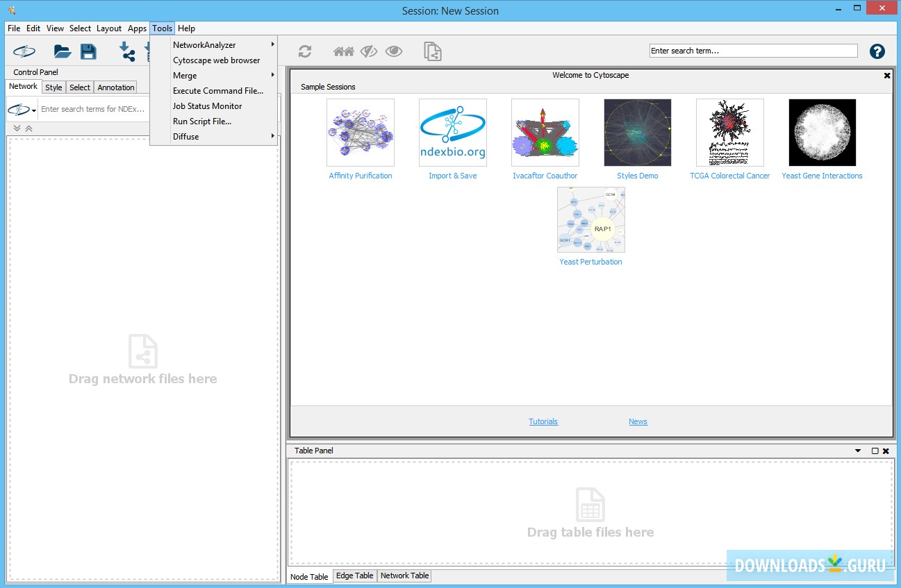
Task: Click the Save Session disk icon
Action: [89, 51]
